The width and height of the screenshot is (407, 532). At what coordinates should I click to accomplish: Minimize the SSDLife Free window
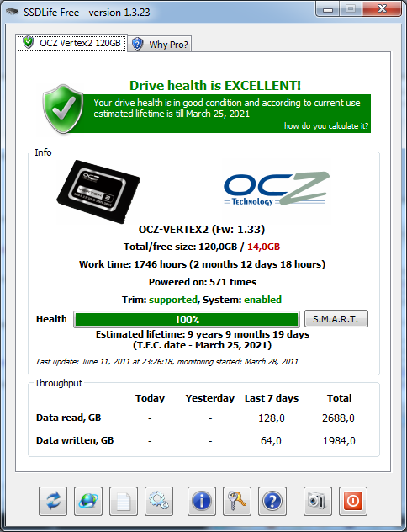tap(328, 9)
